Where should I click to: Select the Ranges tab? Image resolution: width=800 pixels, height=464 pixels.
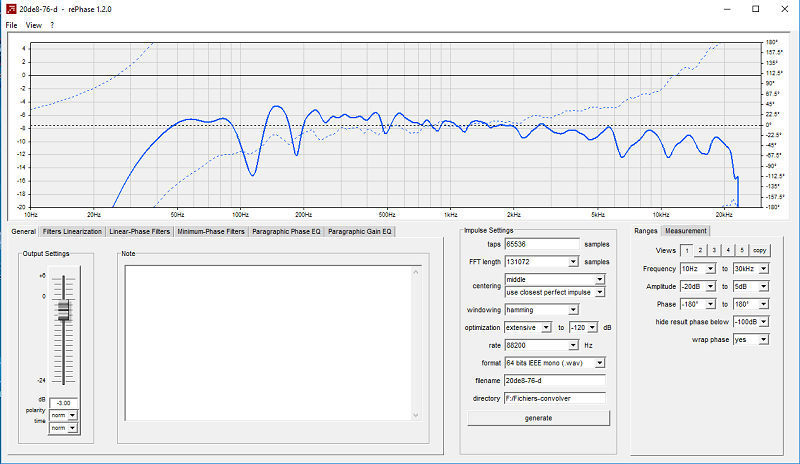pos(645,231)
